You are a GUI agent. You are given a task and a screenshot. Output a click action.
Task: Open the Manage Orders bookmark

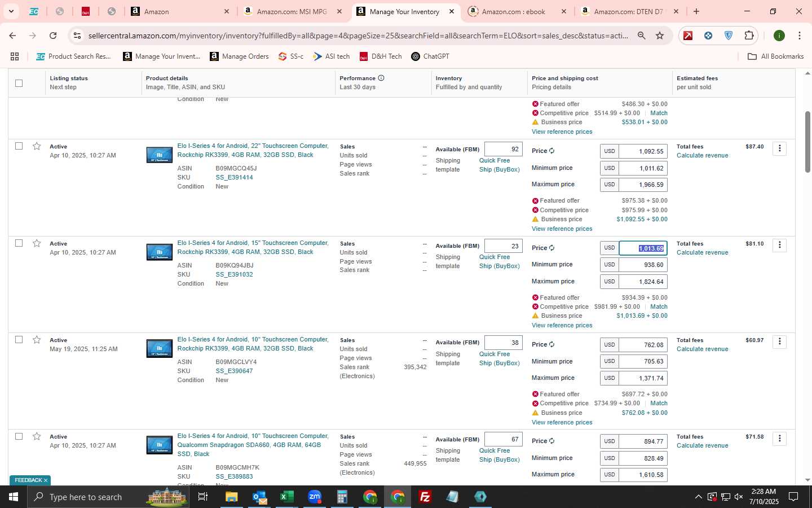[239, 56]
